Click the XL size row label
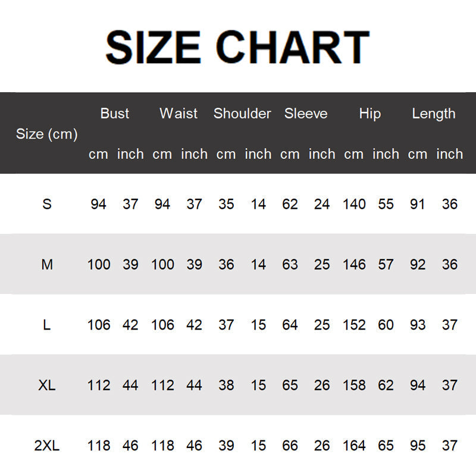476x476 pixels. tap(47, 385)
